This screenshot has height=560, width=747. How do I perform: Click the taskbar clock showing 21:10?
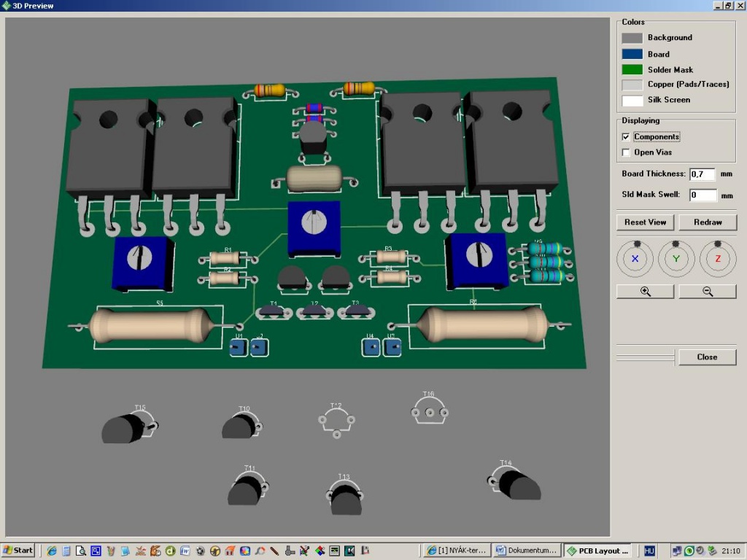[x=730, y=551]
